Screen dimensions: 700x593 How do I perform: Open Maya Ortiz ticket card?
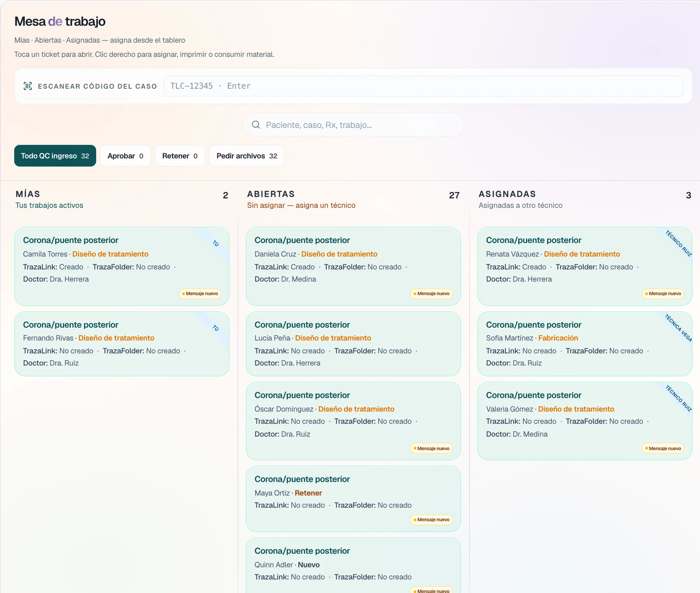click(353, 499)
